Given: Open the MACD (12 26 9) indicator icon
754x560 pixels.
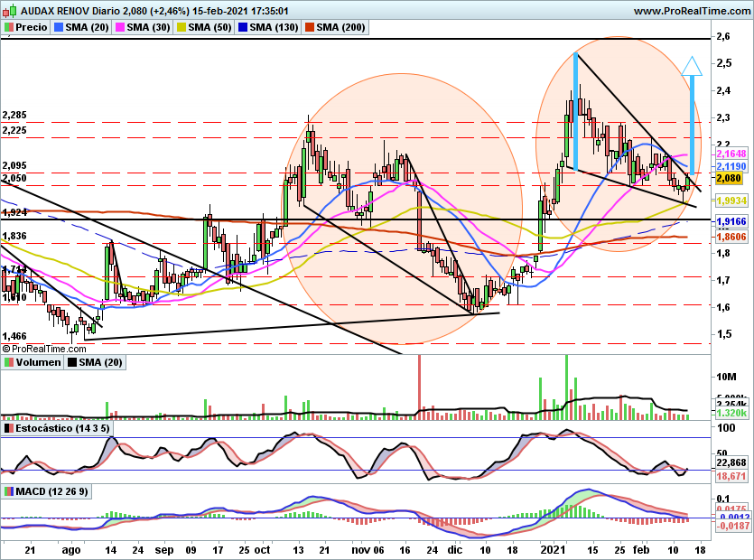Looking at the screenshot, I should click(x=10, y=491).
